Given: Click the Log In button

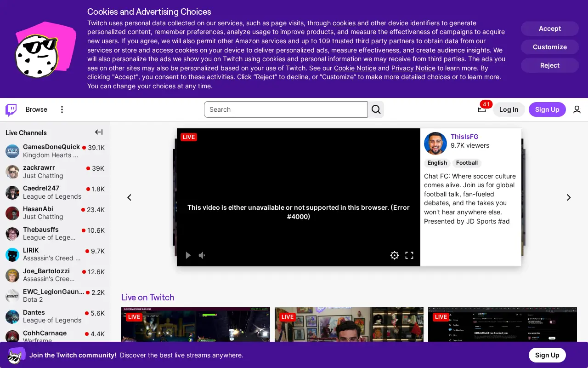Looking at the screenshot, I should [x=509, y=109].
